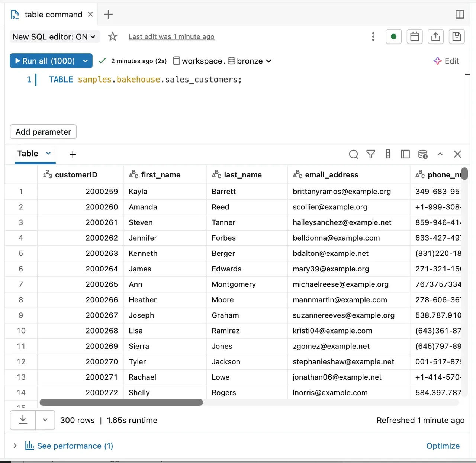Click the Edit assistant button
This screenshot has height=463, width=476.
click(x=446, y=61)
